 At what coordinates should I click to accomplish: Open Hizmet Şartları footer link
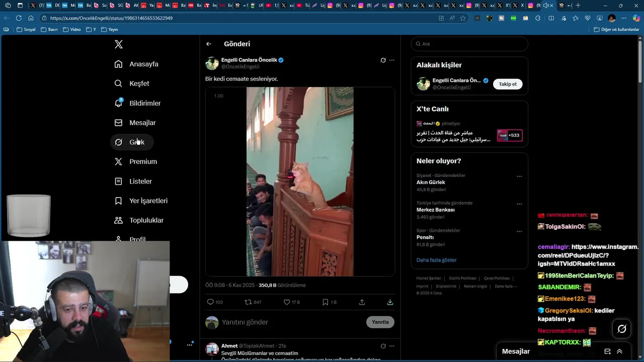tap(429, 278)
